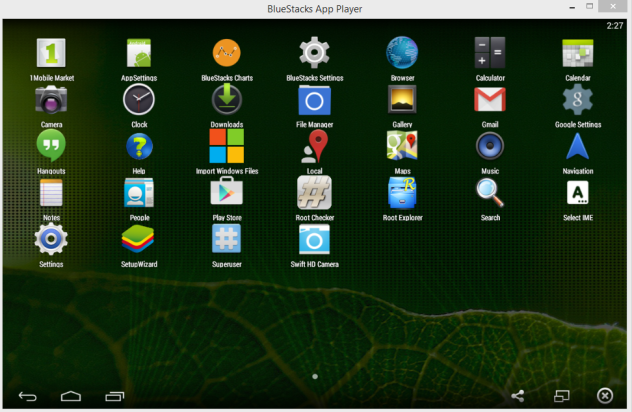632x412 pixels.
Task: Open BlueStacks Settings gear icon
Action: point(314,53)
